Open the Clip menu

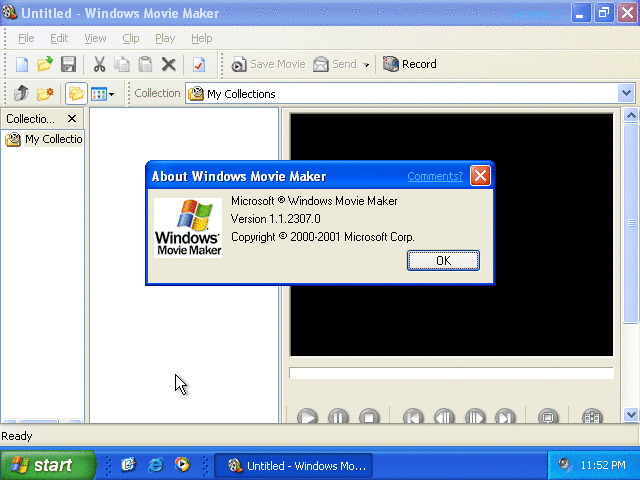(131, 38)
